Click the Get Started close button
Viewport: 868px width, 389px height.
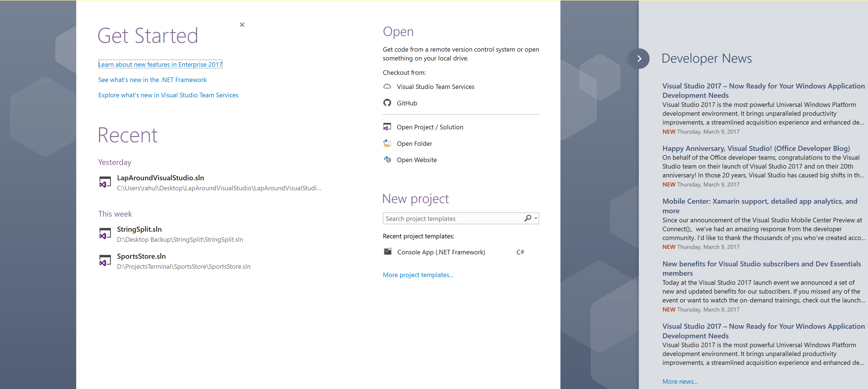241,24
